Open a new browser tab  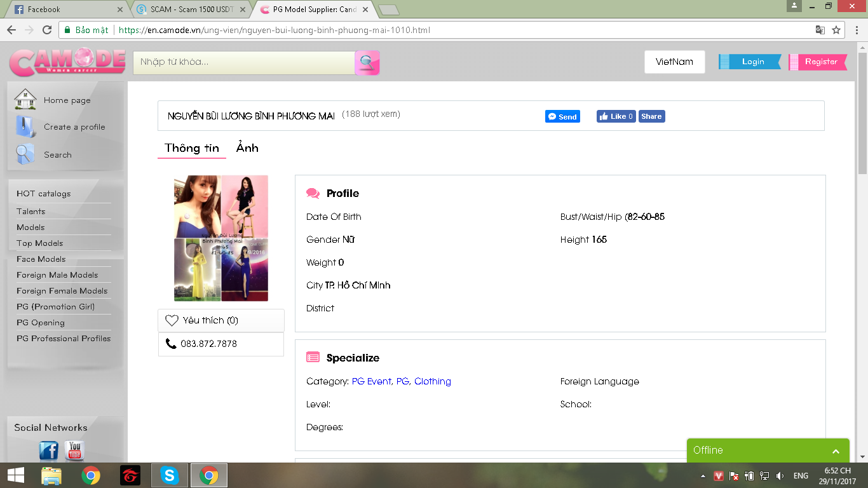click(x=388, y=10)
